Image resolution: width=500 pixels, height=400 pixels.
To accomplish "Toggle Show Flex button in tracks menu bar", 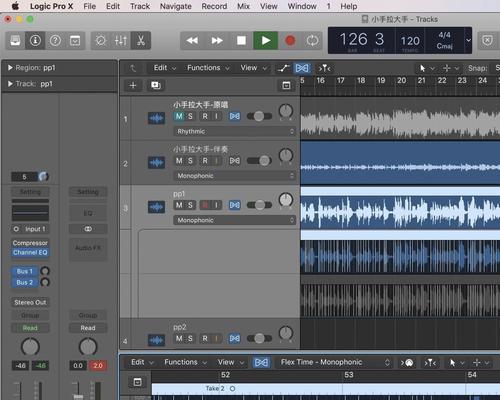I will tap(302, 68).
